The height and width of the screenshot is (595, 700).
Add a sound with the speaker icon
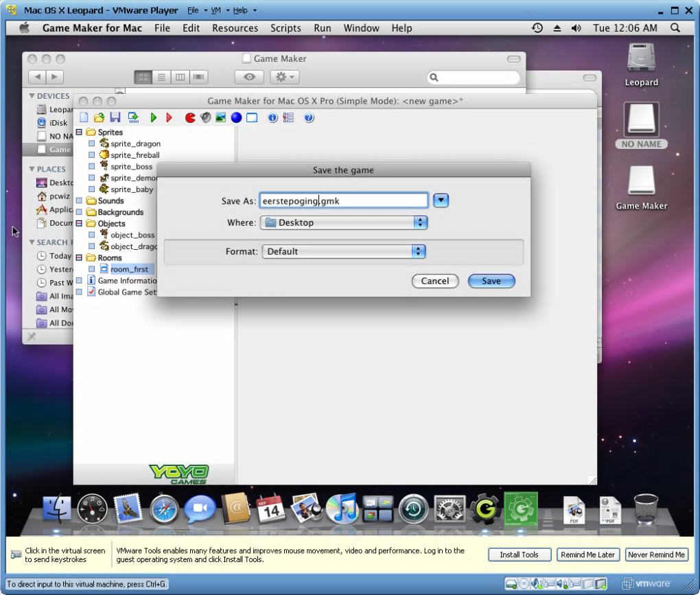(x=205, y=117)
